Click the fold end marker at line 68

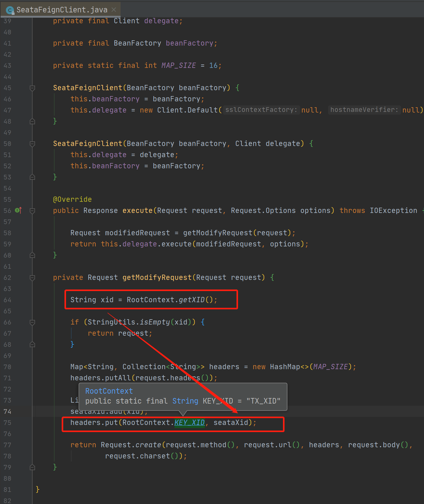pyautogui.click(x=32, y=344)
